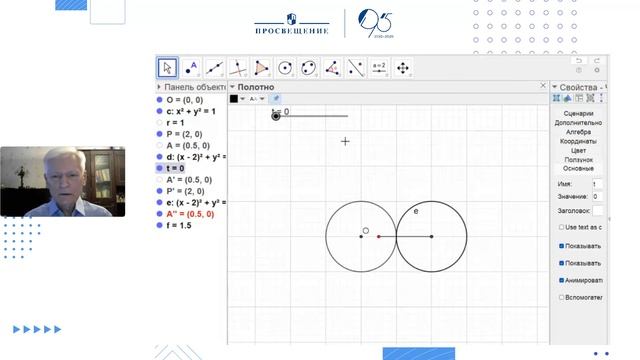Open defaults icon in Свойства header
The height and width of the screenshot is (360, 640).
point(590,98)
